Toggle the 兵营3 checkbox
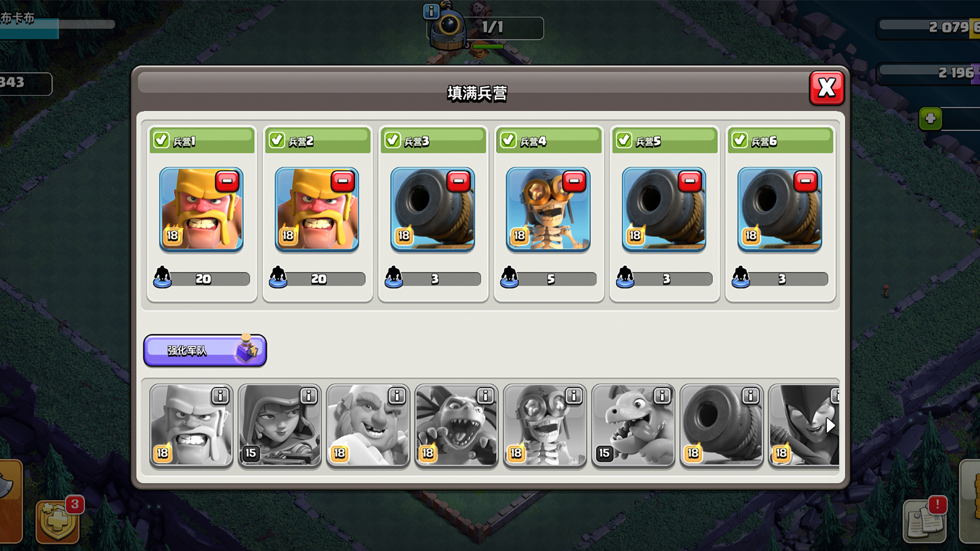The height and width of the screenshot is (551, 980). [x=393, y=140]
